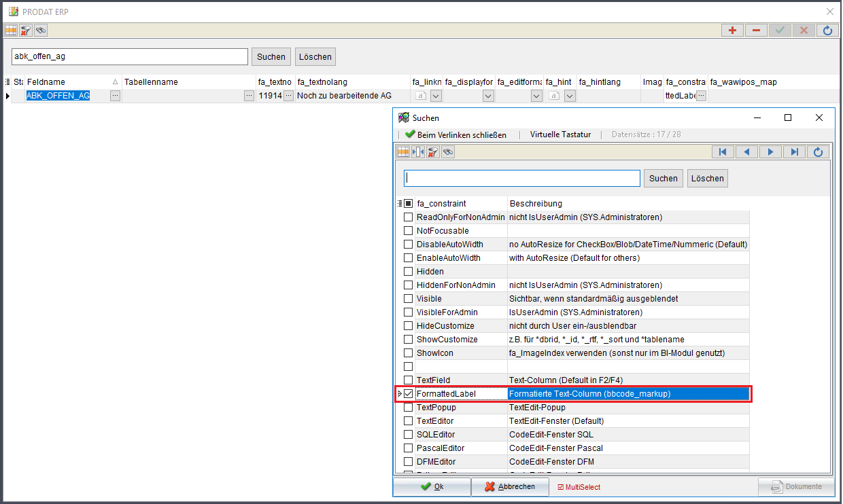Expand the fa_hint dropdown arrow
Image resolution: width=843 pixels, height=504 pixels.
[570, 96]
